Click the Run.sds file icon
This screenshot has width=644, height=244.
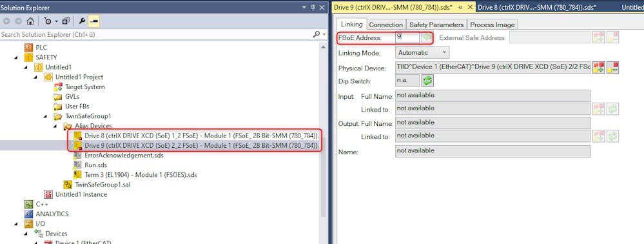click(77, 165)
